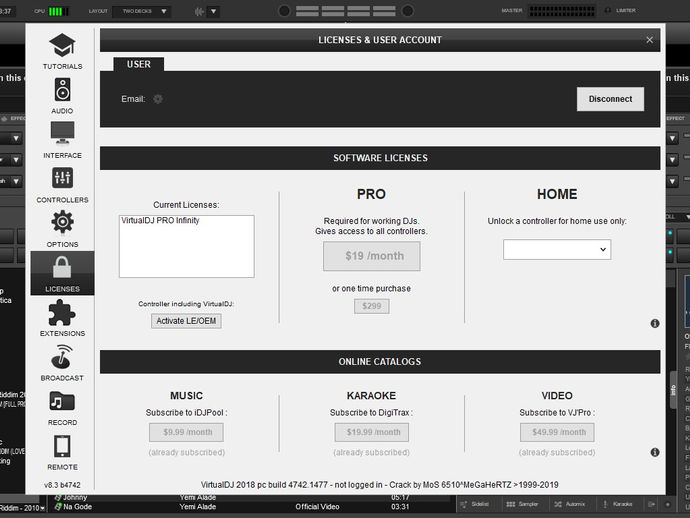Click the $19.99 /month DigiTrax button

coord(371,432)
